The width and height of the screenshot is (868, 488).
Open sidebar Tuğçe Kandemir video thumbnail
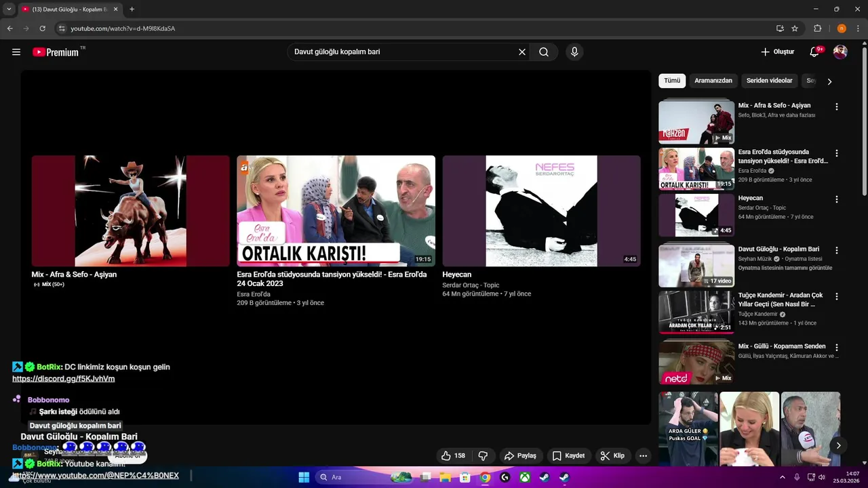[x=696, y=312]
